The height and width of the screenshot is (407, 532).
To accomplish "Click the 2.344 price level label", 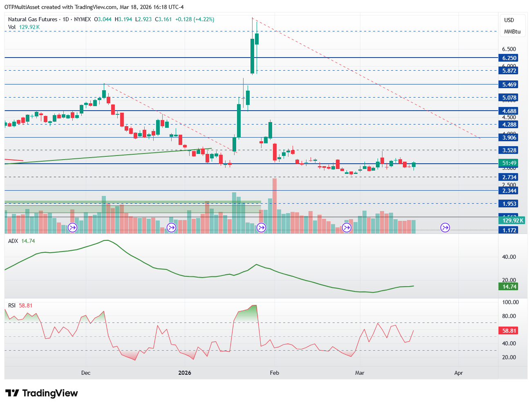I will (509, 191).
